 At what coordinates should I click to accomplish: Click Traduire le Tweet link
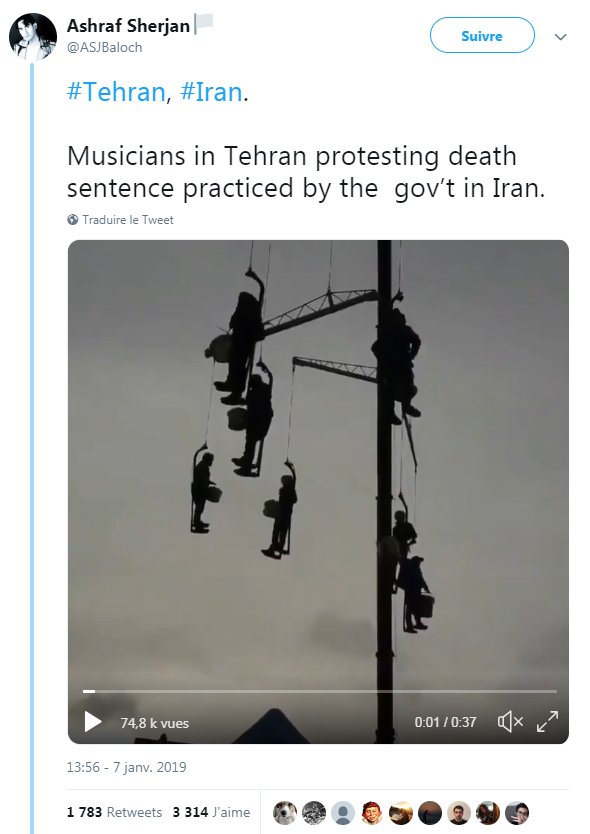[x=128, y=220]
